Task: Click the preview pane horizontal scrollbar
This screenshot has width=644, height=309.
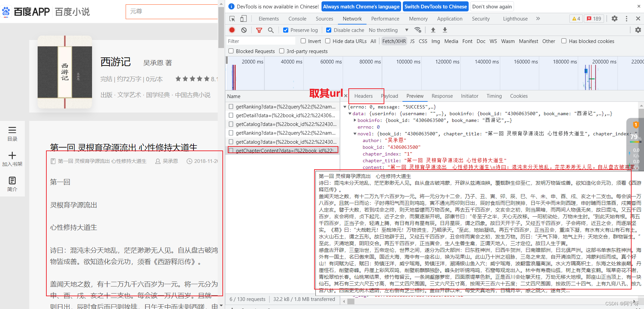Action: pos(351,301)
